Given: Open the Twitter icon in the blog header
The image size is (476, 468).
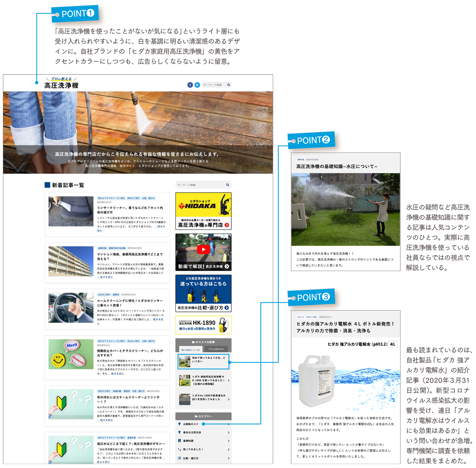Looking at the screenshot, I should click(197, 85).
